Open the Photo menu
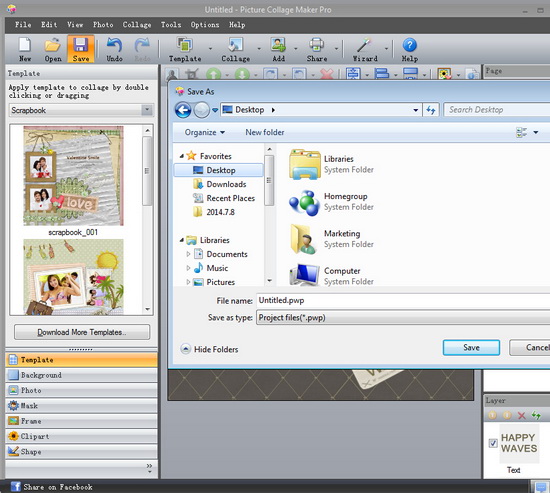This screenshot has width=550, height=493. click(103, 25)
